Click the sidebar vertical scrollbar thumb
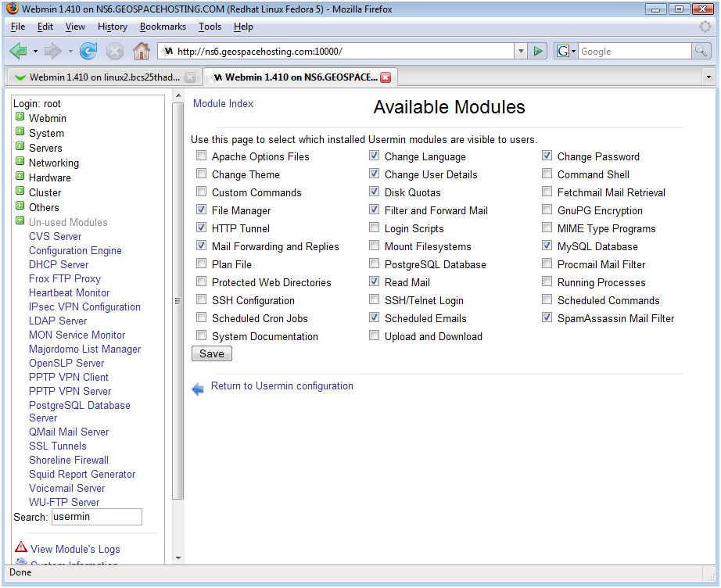Image resolution: width=721 pixels, height=588 pixels. pos(178,301)
